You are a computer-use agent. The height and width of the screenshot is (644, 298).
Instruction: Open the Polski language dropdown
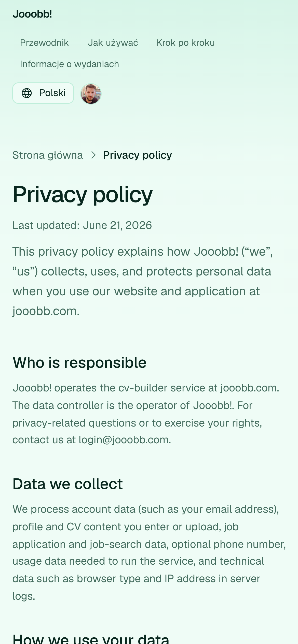[43, 93]
